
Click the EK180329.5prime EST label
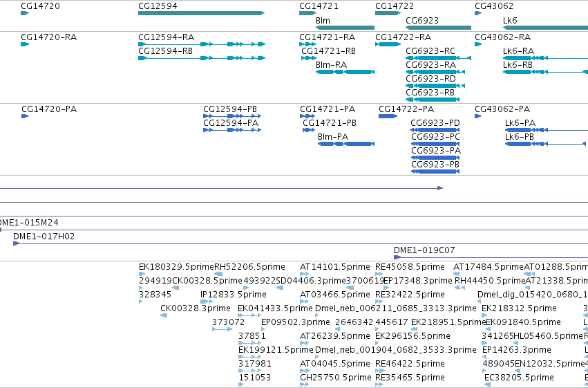(176, 267)
